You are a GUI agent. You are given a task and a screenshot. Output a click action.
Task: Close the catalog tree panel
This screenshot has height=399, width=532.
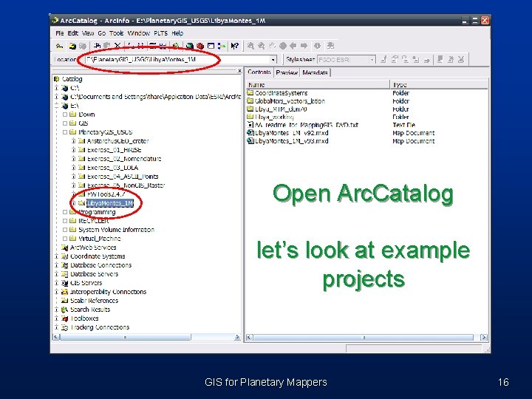239,71
